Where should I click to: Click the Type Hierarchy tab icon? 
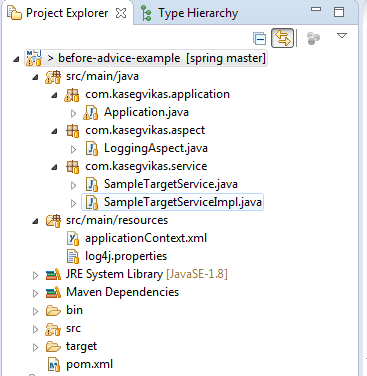point(146,14)
